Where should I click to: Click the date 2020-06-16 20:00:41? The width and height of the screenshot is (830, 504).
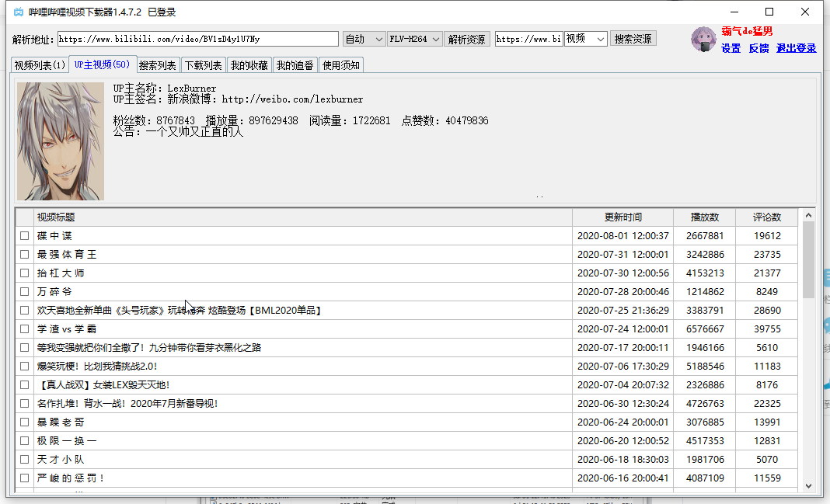click(x=623, y=478)
